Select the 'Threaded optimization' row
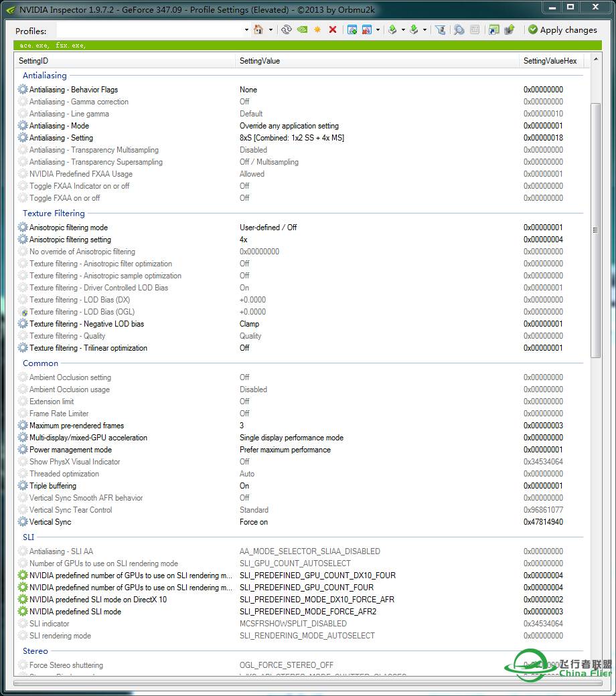 tap(299, 474)
